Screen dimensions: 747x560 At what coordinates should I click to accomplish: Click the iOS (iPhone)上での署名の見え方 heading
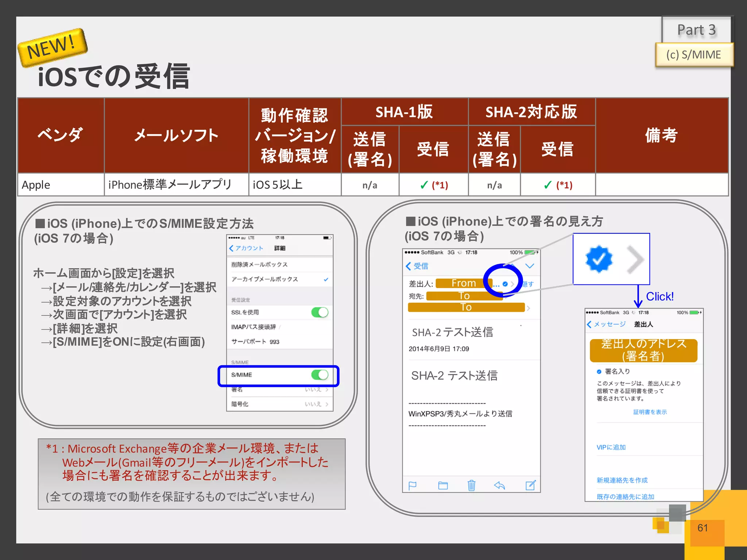point(504,229)
